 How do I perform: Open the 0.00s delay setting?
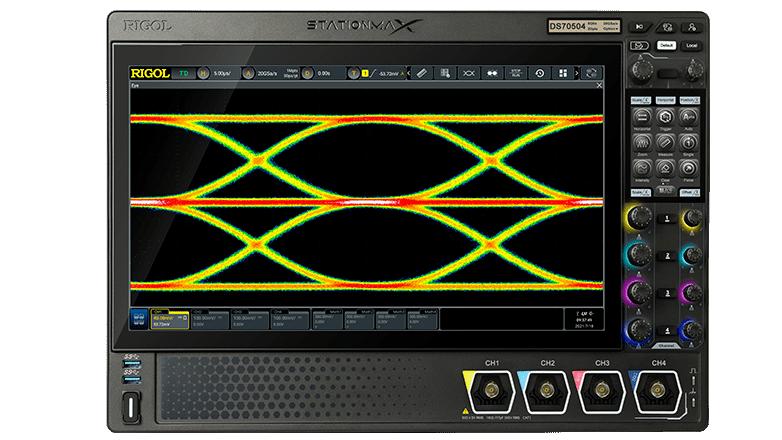[324, 73]
